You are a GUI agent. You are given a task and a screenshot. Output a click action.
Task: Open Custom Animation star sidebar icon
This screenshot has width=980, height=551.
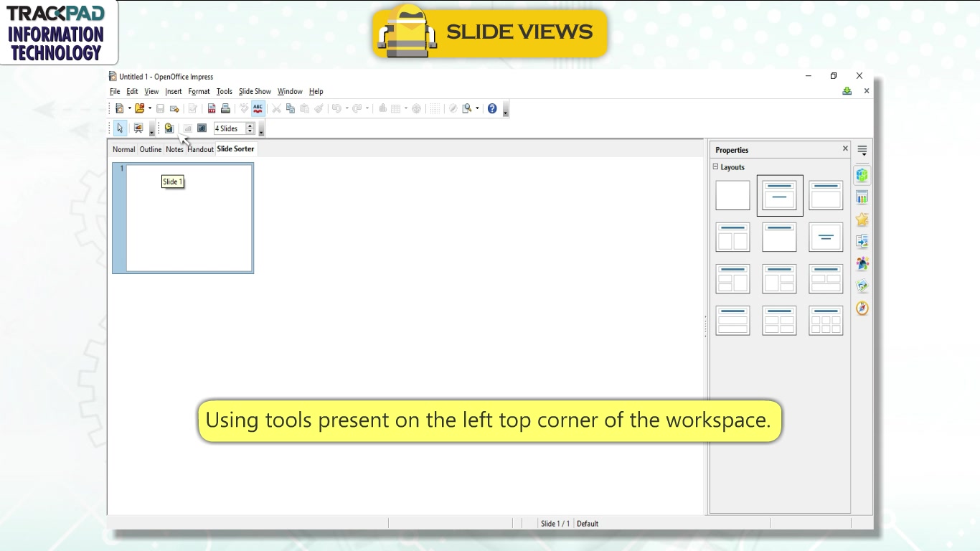coord(862,220)
